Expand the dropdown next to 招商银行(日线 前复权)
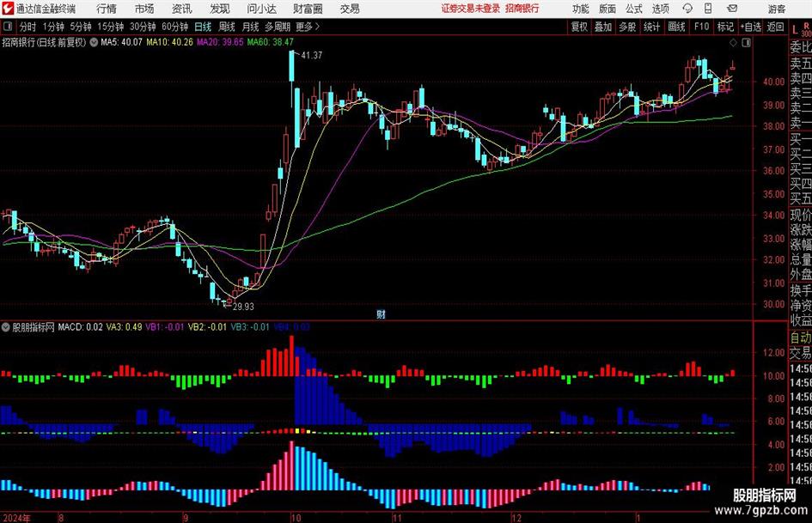 click(94, 42)
